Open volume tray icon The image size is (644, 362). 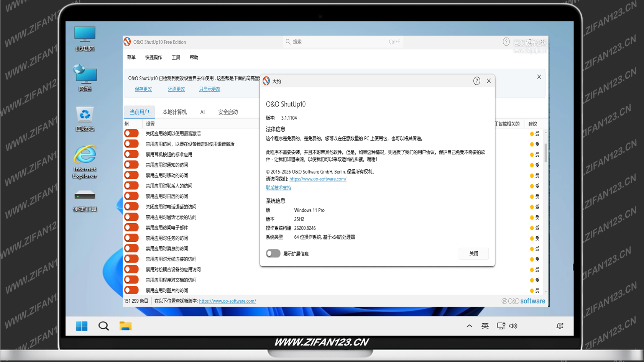point(513,326)
